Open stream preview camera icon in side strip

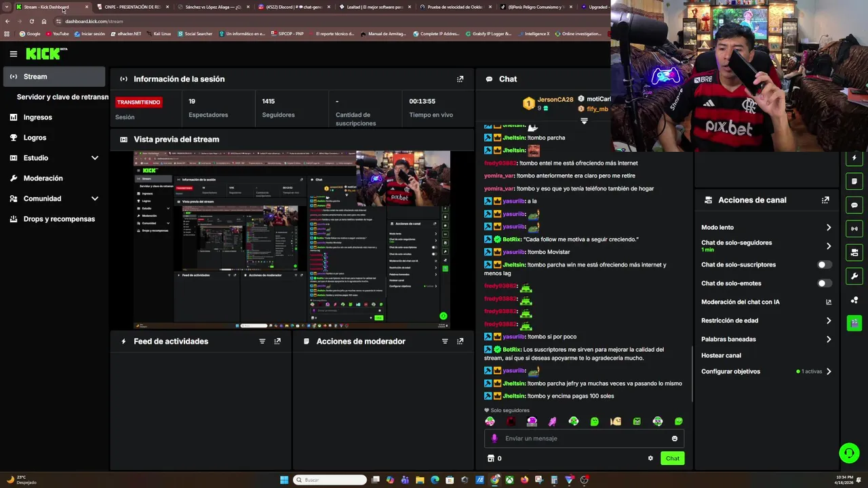[x=854, y=252]
